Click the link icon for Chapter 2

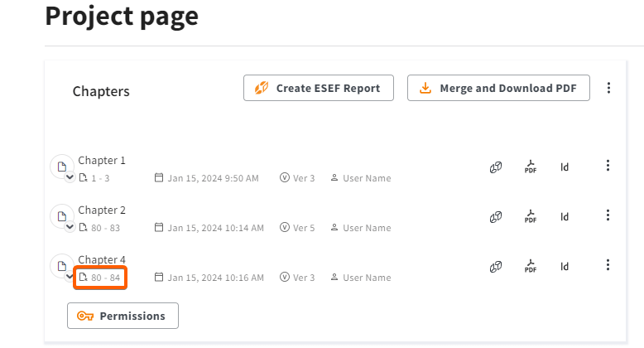496,217
